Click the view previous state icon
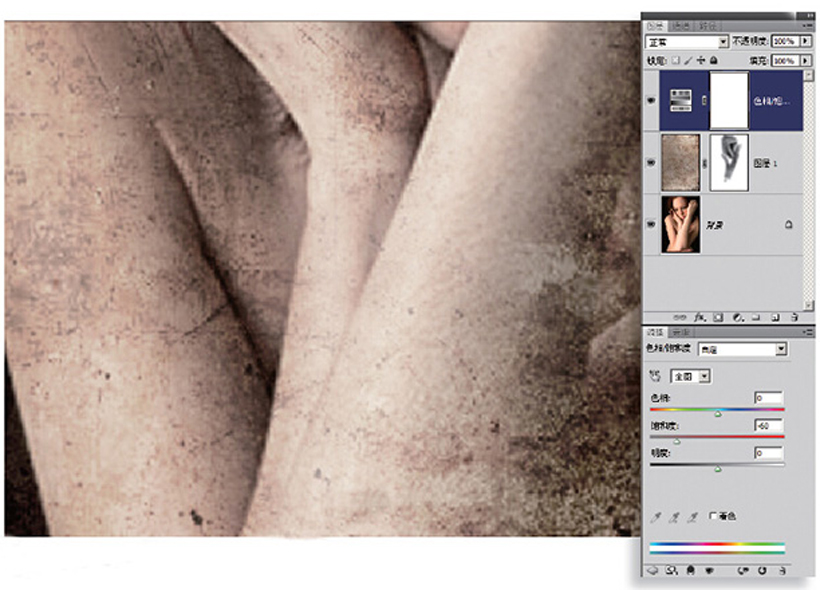Screen dimensions: 820x590 pyautogui.click(x=743, y=571)
